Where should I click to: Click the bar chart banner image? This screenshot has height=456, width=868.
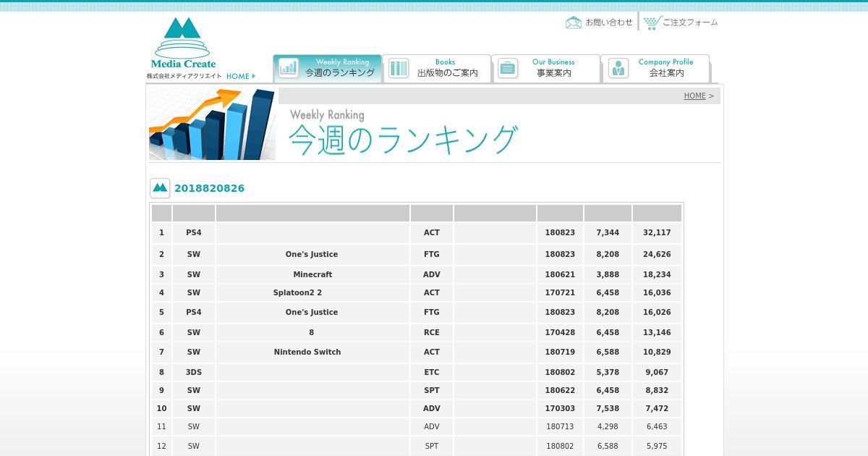pyautogui.click(x=212, y=124)
